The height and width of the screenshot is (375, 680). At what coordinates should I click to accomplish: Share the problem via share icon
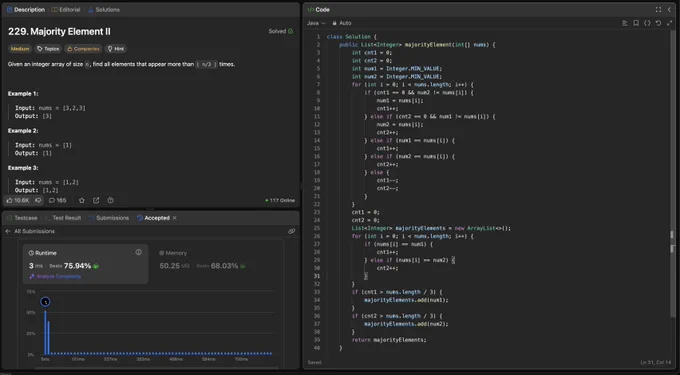click(x=96, y=200)
